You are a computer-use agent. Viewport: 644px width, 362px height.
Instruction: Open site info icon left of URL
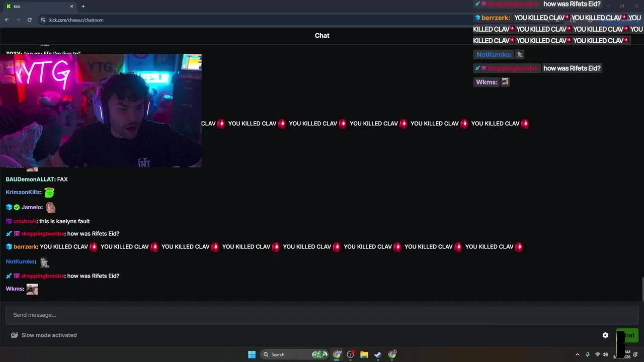pos(43,20)
